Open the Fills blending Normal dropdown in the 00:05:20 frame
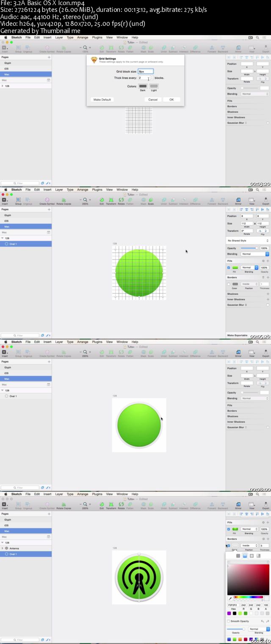This screenshot has height=644, width=271. (249, 268)
